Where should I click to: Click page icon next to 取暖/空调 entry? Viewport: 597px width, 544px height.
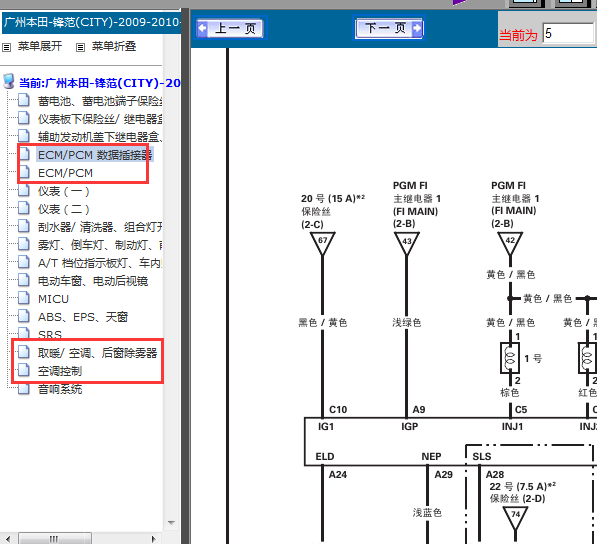(x=24, y=352)
